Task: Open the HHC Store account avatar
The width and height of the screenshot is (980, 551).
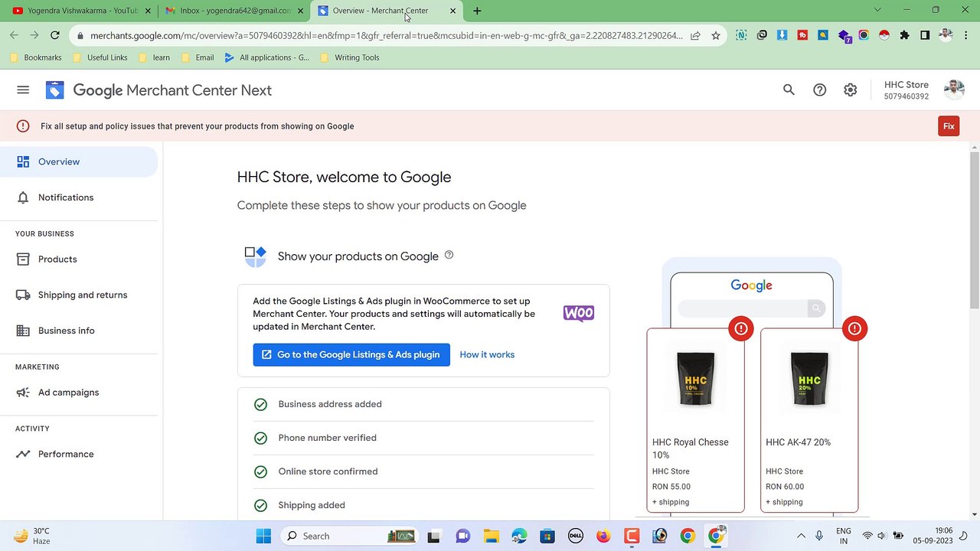Action: pyautogui.click(x=954, y=90)
